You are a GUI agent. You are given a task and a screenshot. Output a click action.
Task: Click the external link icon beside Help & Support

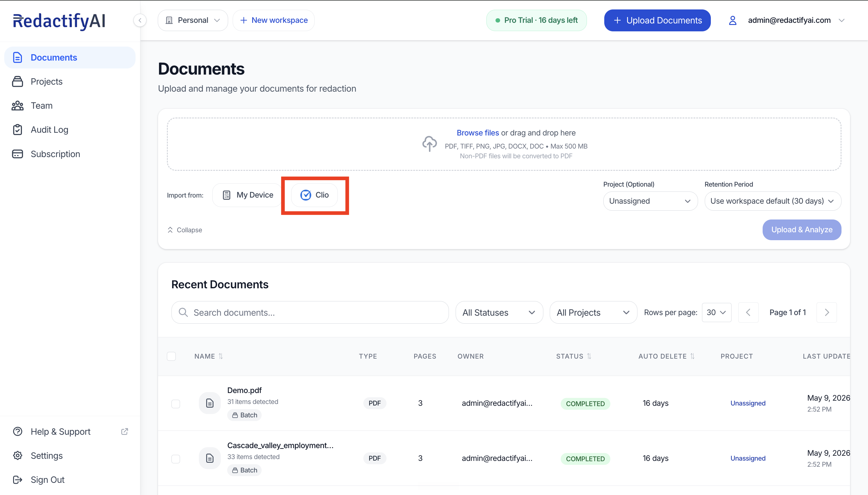tap(125, 431)
